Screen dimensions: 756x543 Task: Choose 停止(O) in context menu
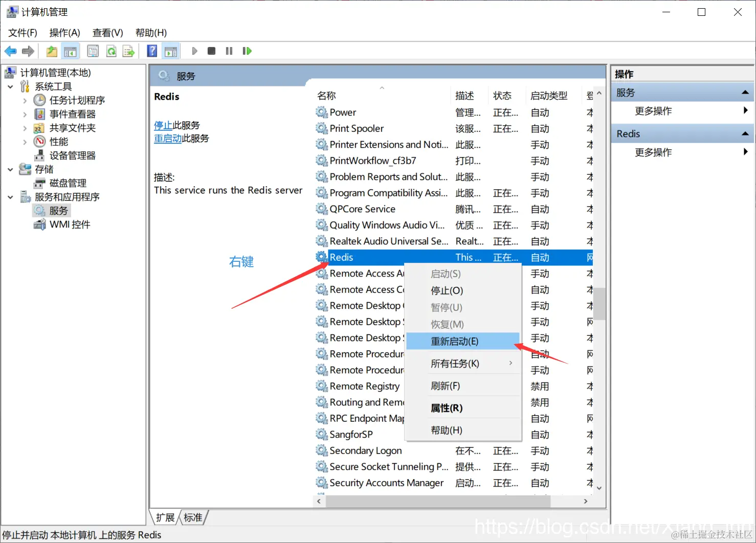(463, 290)
